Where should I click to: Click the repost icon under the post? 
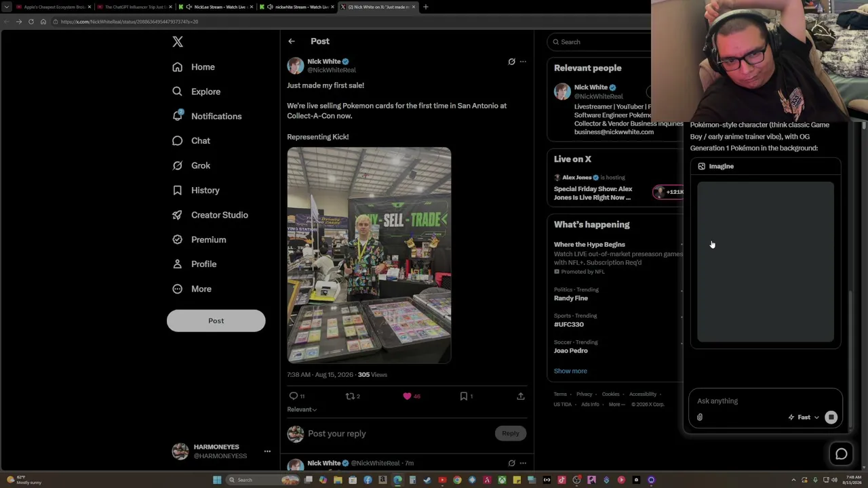click(350, 396)
